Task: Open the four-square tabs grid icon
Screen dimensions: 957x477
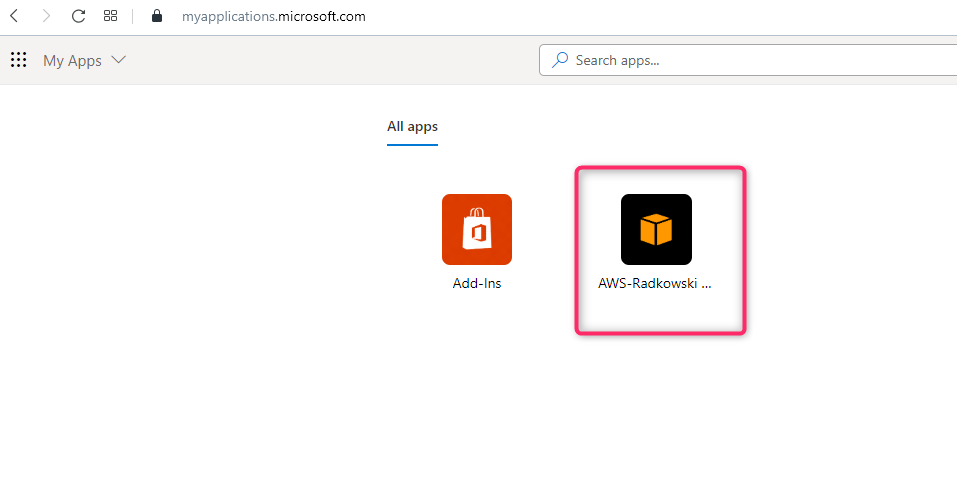Action: pos(110,16)
